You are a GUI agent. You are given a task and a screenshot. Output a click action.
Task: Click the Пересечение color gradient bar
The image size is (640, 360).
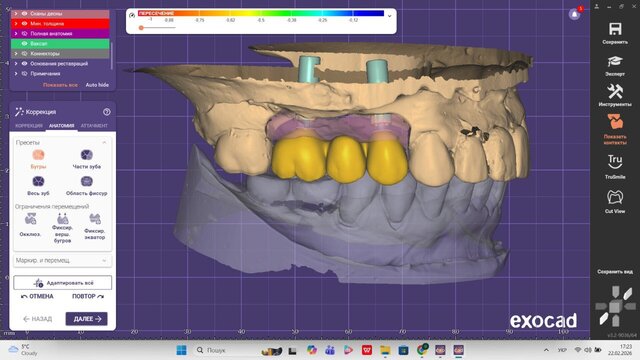tap(261, 13)
